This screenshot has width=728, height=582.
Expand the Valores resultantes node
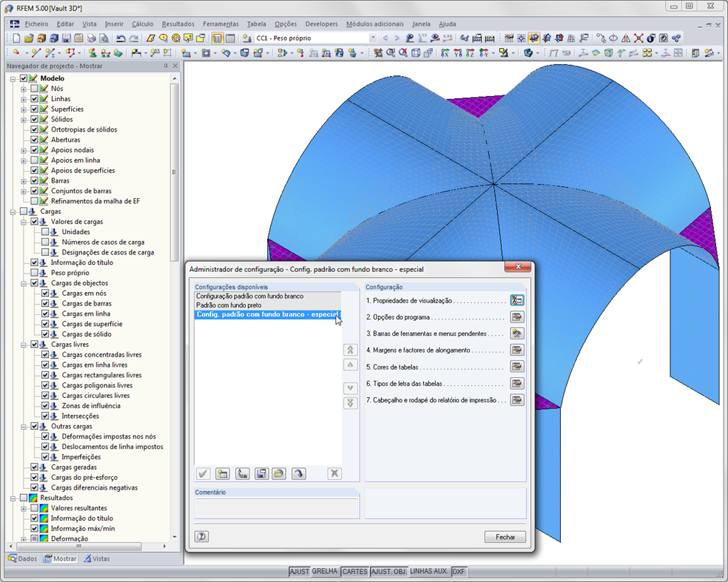click(23, 508)
